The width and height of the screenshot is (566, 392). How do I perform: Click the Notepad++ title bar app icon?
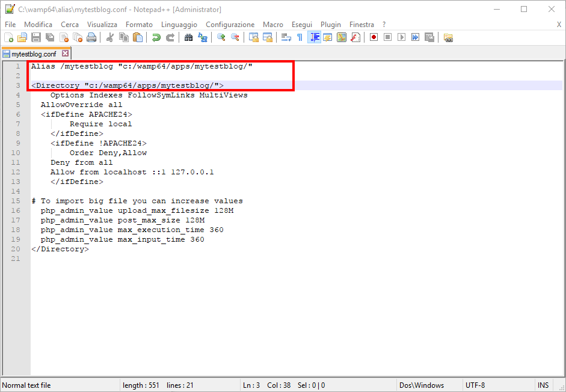tap(10, 10)
